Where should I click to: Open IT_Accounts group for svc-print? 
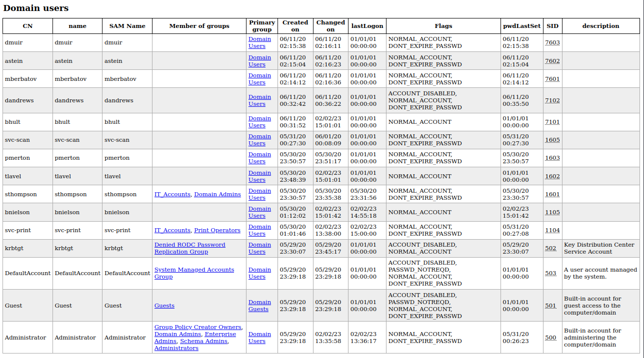pyautogui.click(x=172, y=230)
